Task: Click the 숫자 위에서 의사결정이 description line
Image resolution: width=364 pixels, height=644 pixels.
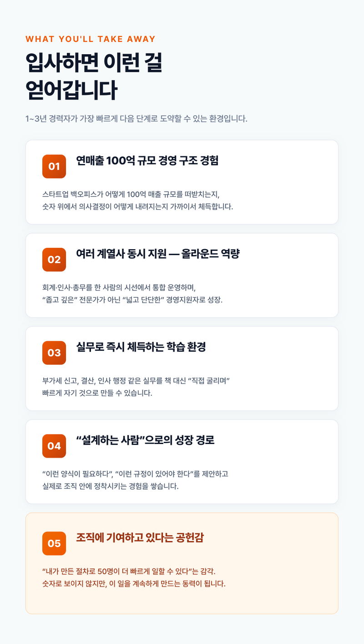Action: click(137, 206)
